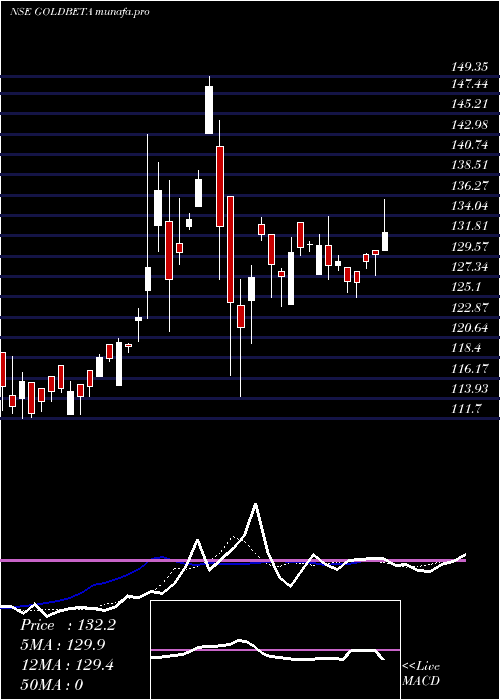Screen dimensions: 500x700
Task: Click the NSE GOLDBETA munafa.pro title text
Action: click(79, 12)
